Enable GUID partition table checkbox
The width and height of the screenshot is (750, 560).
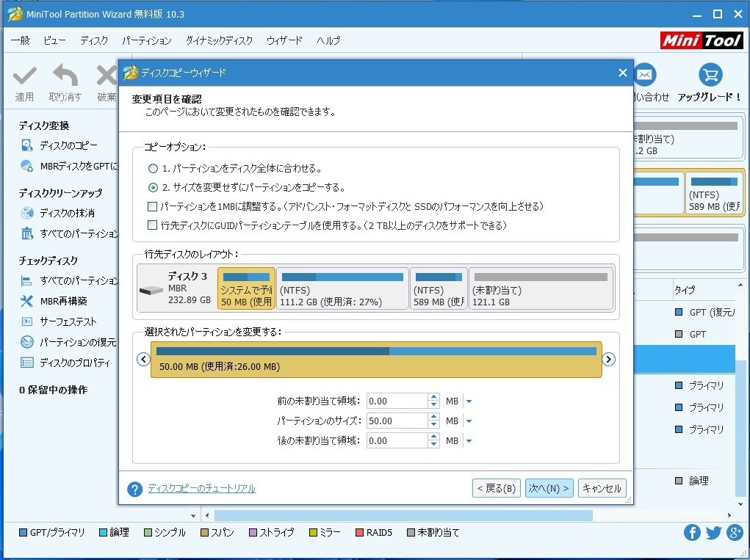coord(153,225)
